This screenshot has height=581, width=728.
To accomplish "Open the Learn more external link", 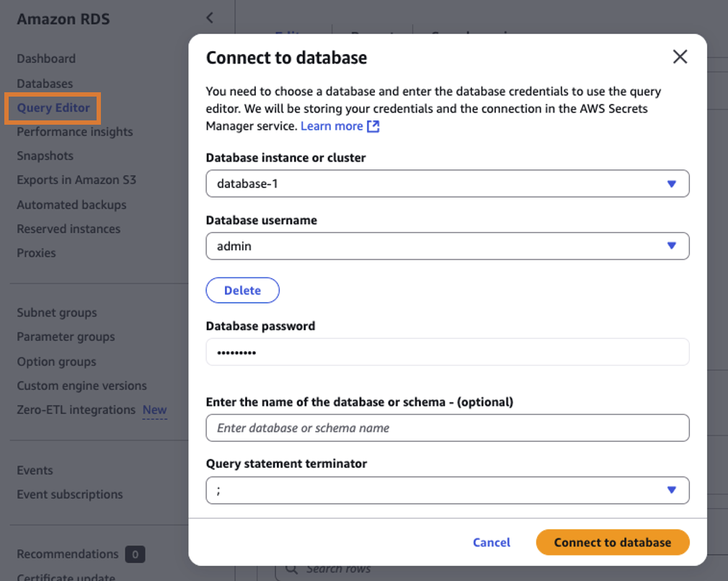I will (x=339, y=126).
